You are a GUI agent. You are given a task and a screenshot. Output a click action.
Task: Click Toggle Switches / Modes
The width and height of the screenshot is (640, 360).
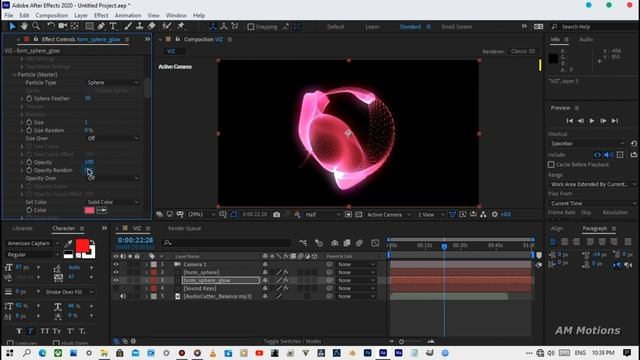click(x=292, y=341)
